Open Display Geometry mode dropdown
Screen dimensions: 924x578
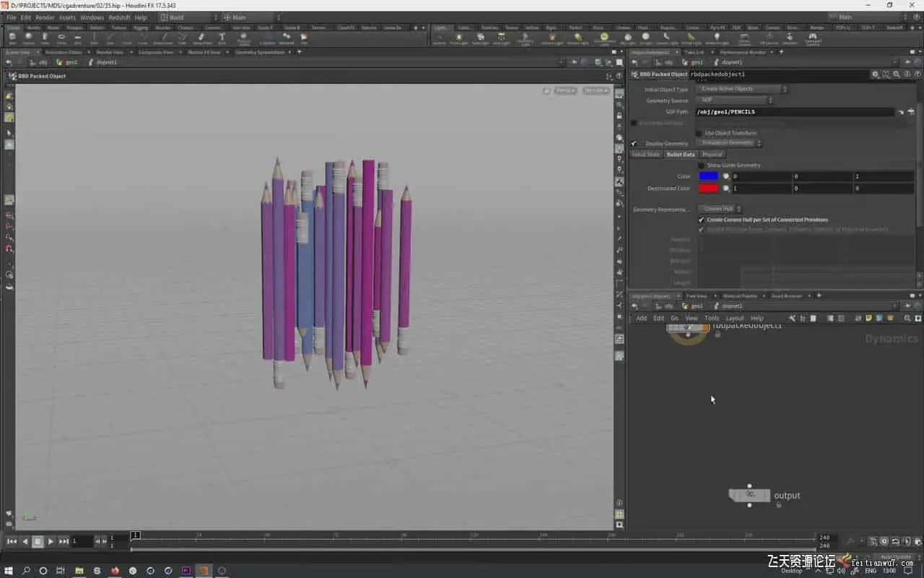730,143
